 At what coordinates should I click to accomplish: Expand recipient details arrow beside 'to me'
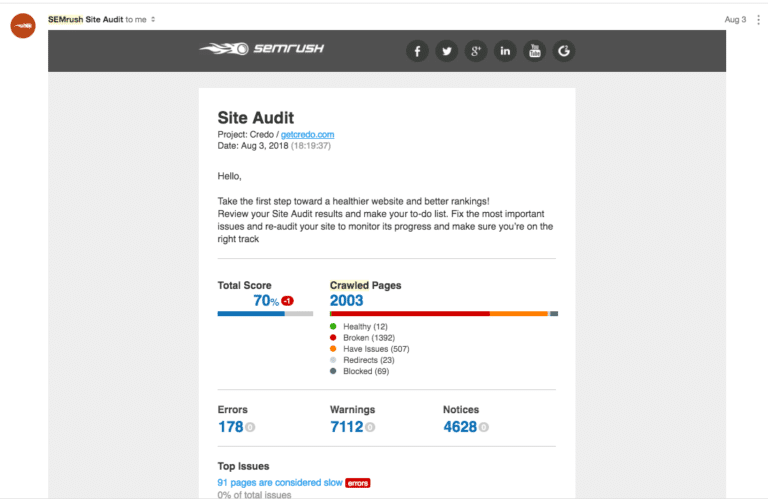[x=152, y=20]
